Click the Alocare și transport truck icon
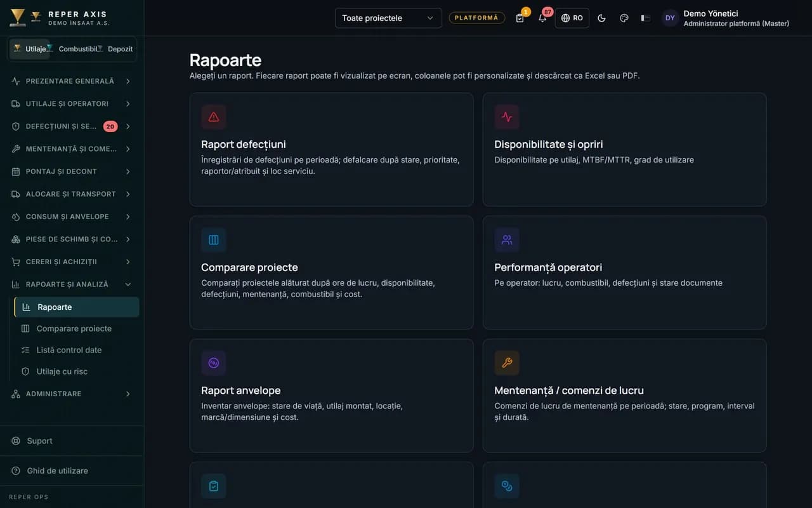 [x=16, y=194]
